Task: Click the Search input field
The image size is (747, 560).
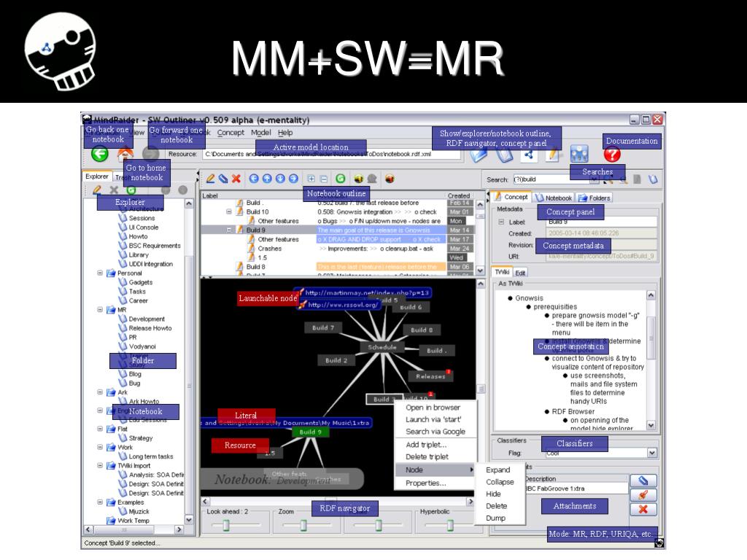Action: coord(555,179)
